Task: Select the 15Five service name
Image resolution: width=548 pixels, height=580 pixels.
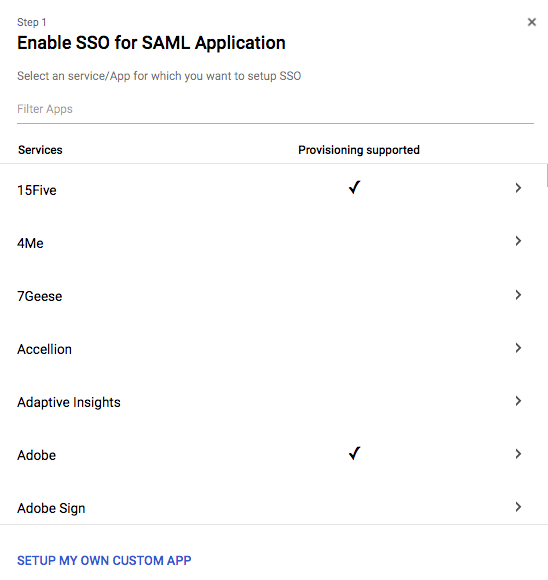Action: [37, 190]
